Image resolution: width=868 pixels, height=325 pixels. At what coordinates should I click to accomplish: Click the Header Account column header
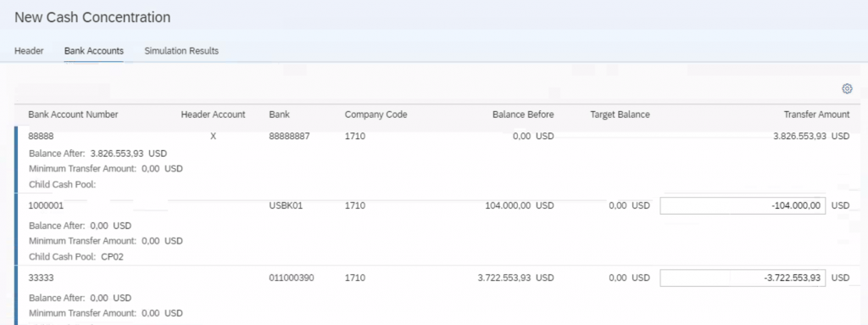pyautogui.click(x=213, y=115)
